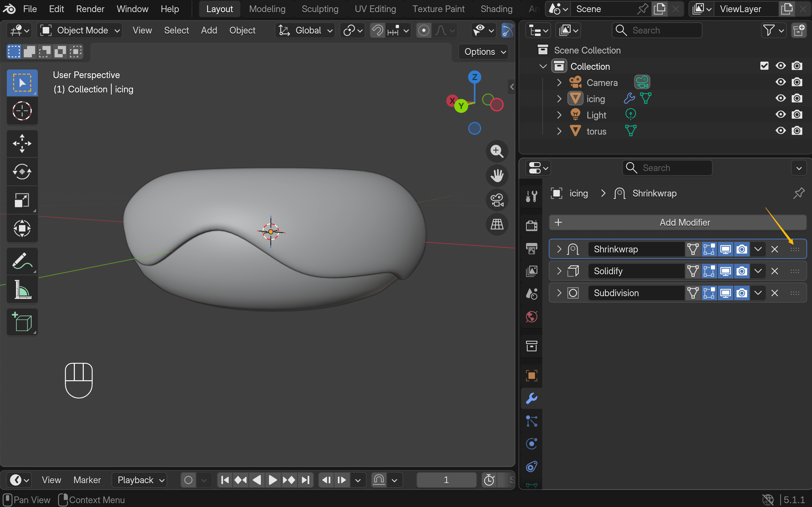
Task: Click the current frame number field
Action: tap(446, 480)
